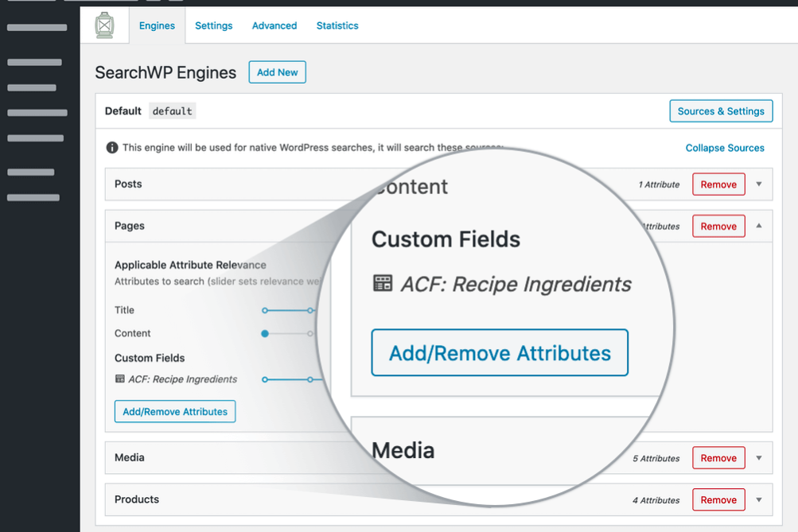Viewport: 798px width, 532px height.
Task: Click the Collapse Sources link
Action: (725, 148)
